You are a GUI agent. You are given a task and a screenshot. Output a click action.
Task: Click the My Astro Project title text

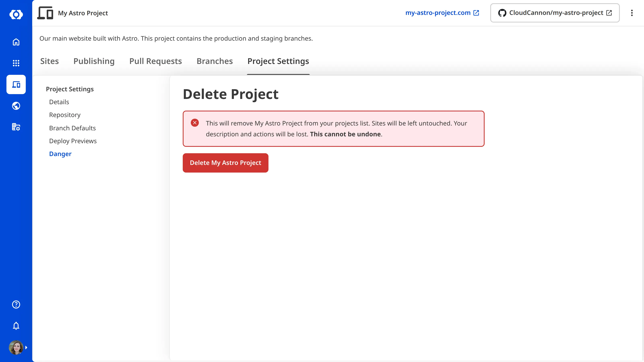point(83,13)
